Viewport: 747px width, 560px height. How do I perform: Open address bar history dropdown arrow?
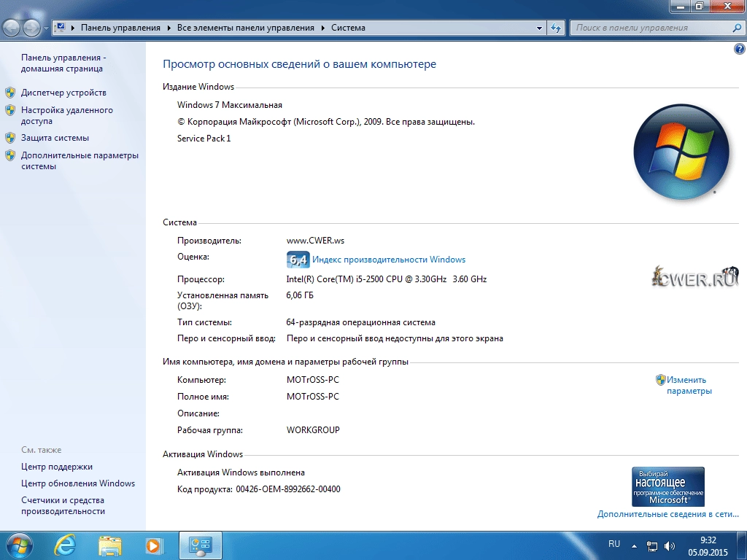pos(539,28)
